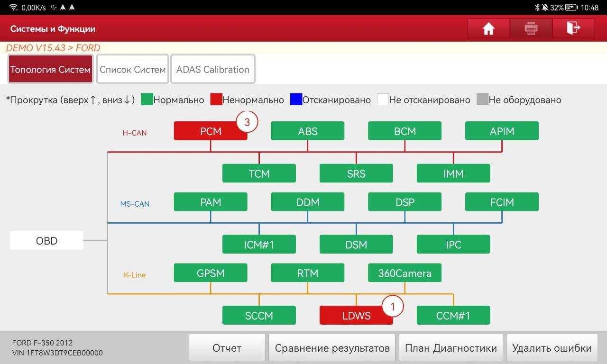
Task: Click gray Не оборудовано legend swatch
Action: pyautogui.click(x=482, y=100)
